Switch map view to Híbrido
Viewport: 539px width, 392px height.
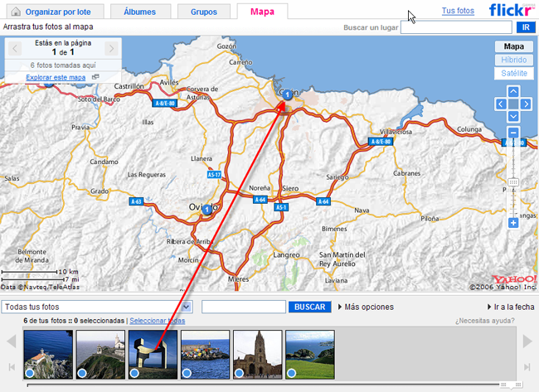pos(513,60)
